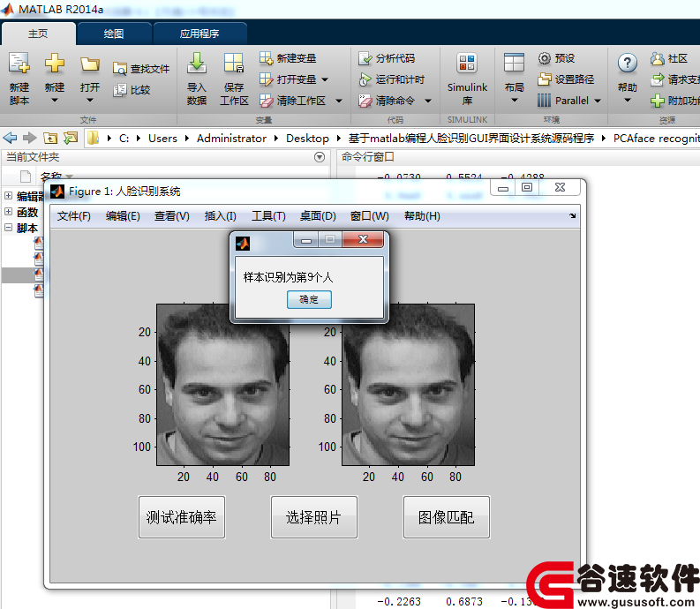The height and width of the screenshot is (609, 700).
Task: Open the 查看(V) menu in Figure 1
Action: (x=172, y=216)
